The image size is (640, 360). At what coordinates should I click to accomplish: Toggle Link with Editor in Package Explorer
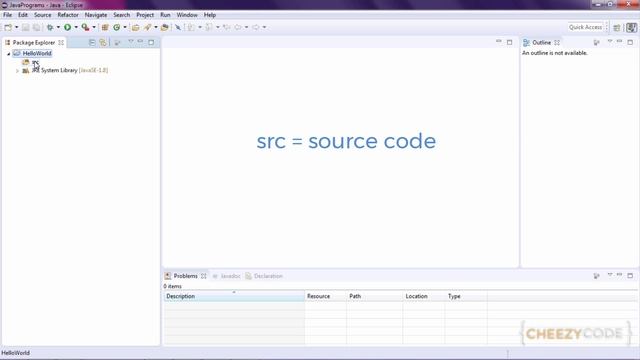103,42
